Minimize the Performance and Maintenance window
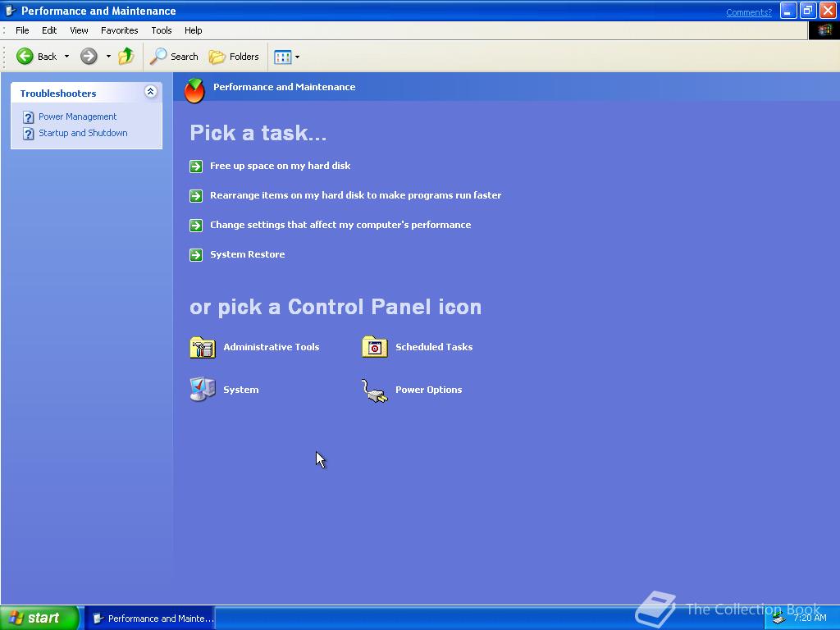The height and width of the screenshot is (630, 840). pyautogui.click(x=788, y=11)
